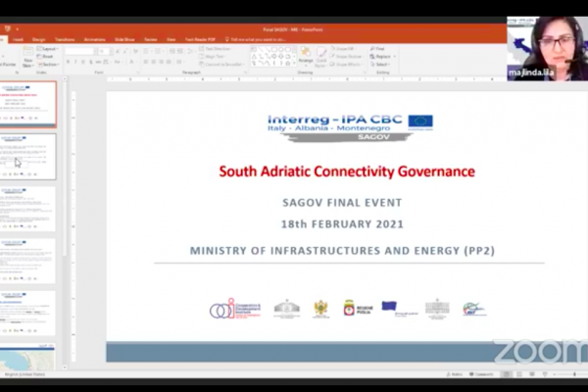This screenshot has height=392, width=588.
Task: Click the New Slide button
Action: [x=27, y=57]
